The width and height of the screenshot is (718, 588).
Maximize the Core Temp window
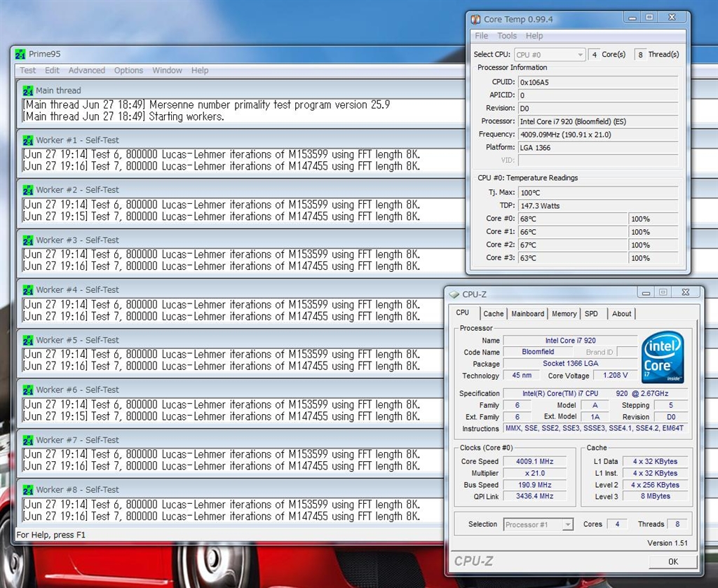(649, 18)
